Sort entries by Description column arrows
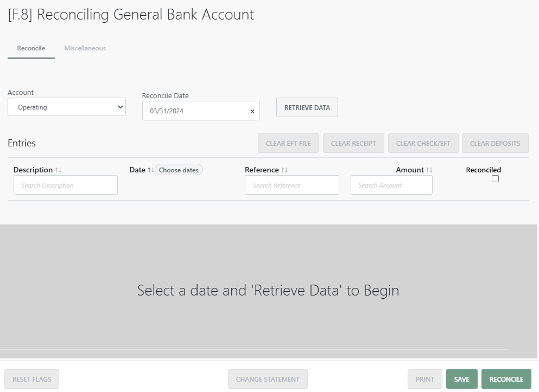The height and width of the screenshot is (392, 539). [x=58, y=170]
